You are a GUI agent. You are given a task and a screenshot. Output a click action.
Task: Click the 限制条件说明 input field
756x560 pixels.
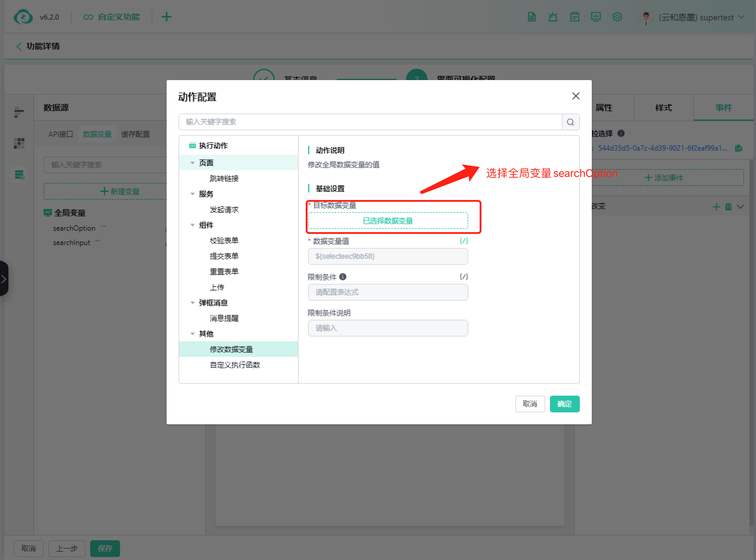click(x=388, y=328)
